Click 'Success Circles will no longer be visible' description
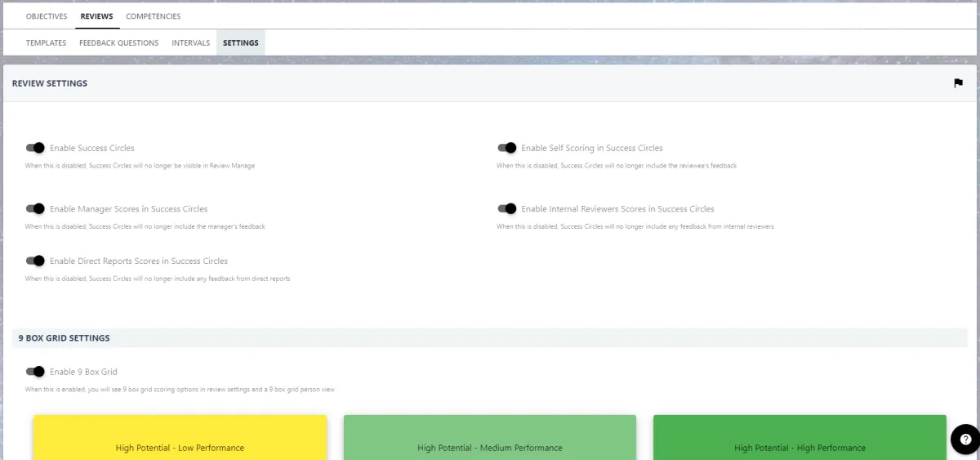The width and height of the screenshot is (980, 460). [140, 166]
